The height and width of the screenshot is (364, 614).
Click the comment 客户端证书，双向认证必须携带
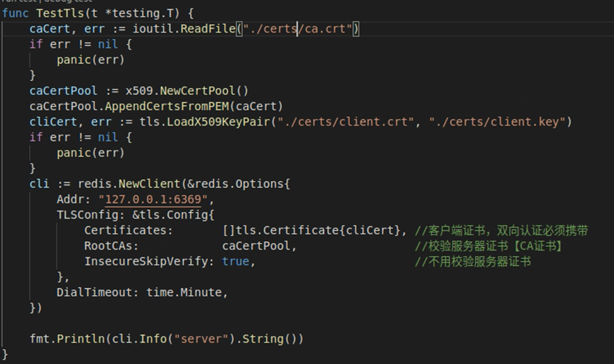501,231
